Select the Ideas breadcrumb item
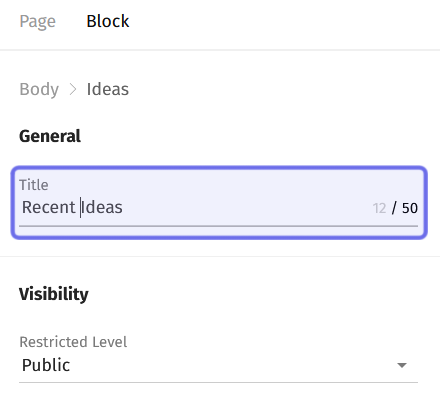Viewport: 440px width, 395px height. coord(108,89)
